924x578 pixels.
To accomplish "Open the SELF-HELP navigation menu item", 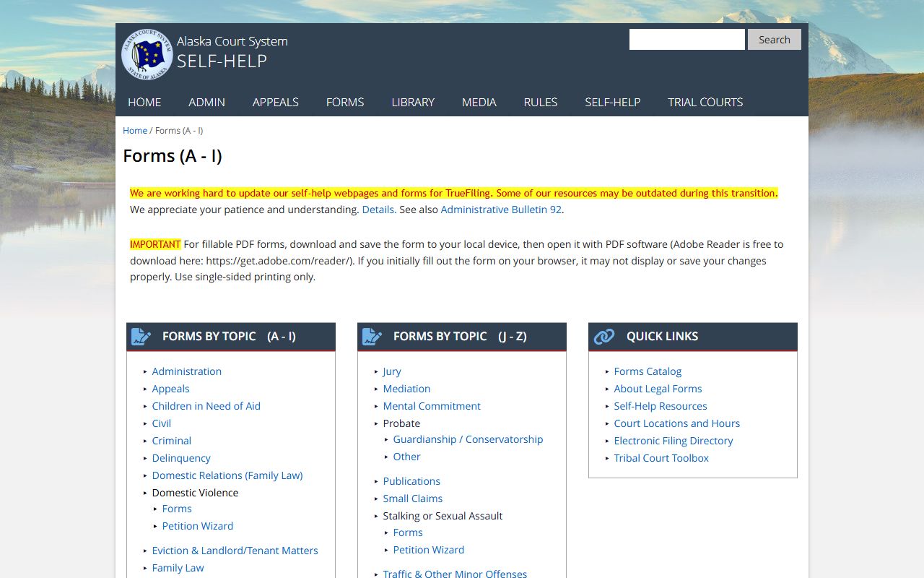I will (612, 102).
